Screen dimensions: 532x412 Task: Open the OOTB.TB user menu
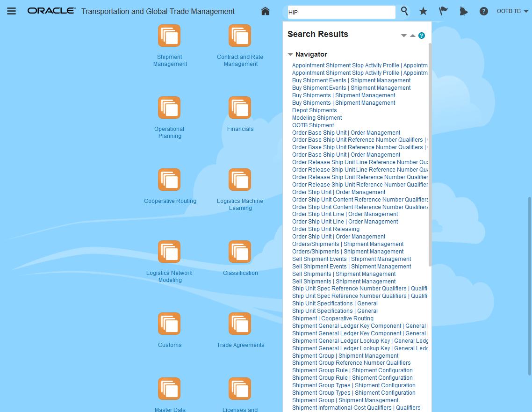tap(512, 11)
